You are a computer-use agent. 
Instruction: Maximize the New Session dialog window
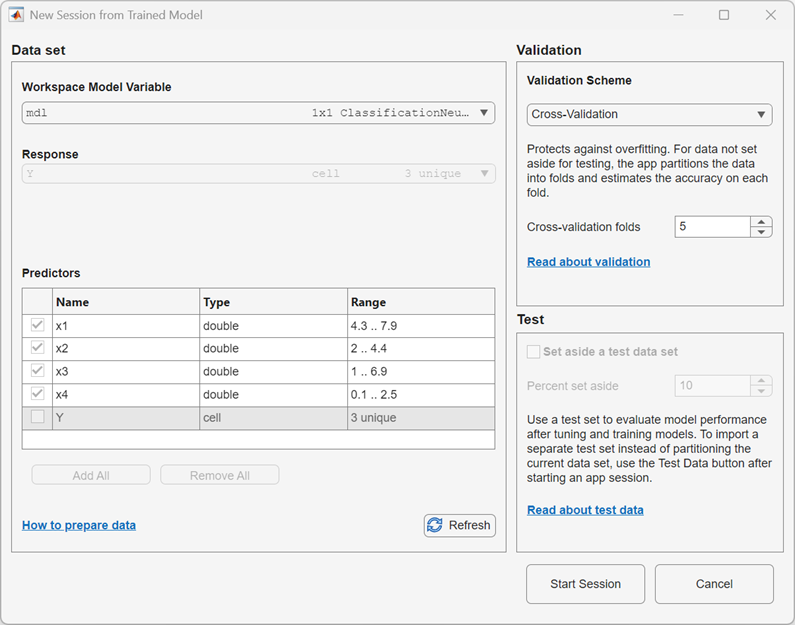[x=724, y=15]
